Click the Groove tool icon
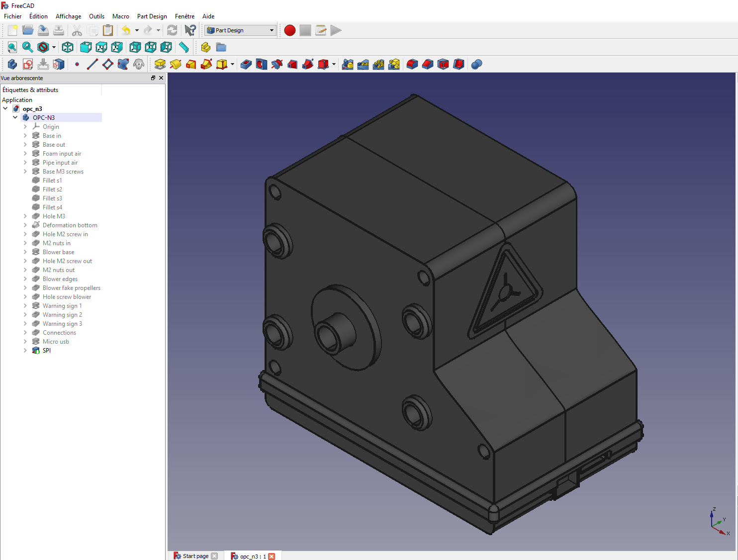The image size is (738, 560). coord(277,64)
